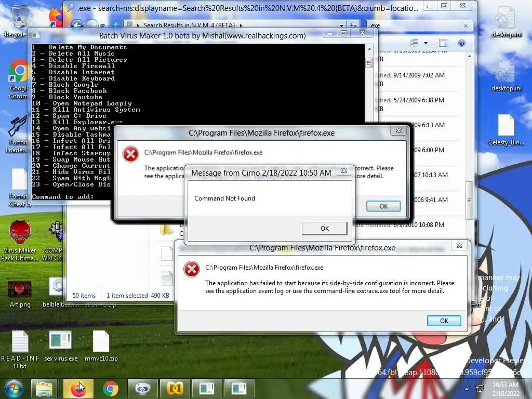This screenshot has width=532, height=399.
Task: Open the lower desktop.ini file icon
Action: [506, 76]
